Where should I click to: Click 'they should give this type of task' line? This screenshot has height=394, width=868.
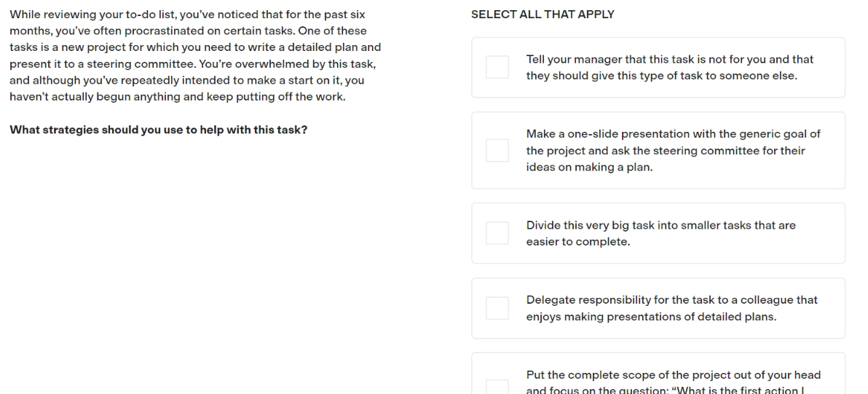661,76
